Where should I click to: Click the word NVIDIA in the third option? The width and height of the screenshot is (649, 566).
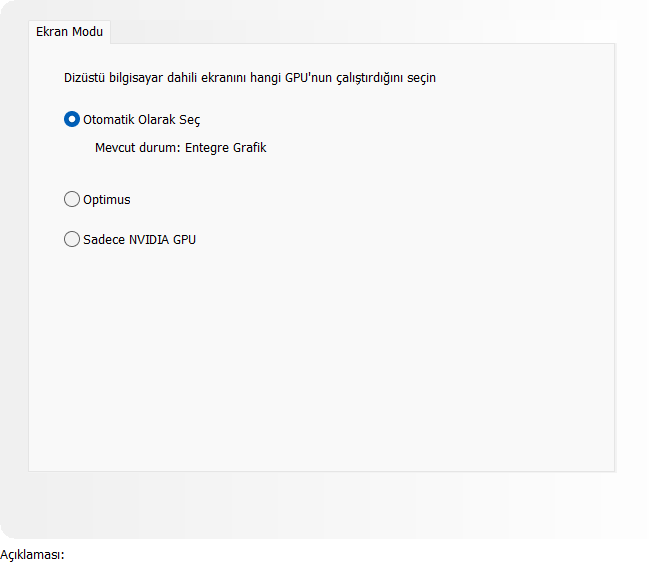pyautogui.click(x=150, y=240)
